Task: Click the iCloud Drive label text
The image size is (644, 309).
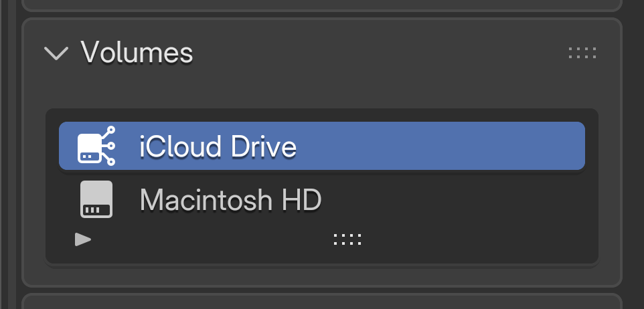Action: (x=218, y=146)
